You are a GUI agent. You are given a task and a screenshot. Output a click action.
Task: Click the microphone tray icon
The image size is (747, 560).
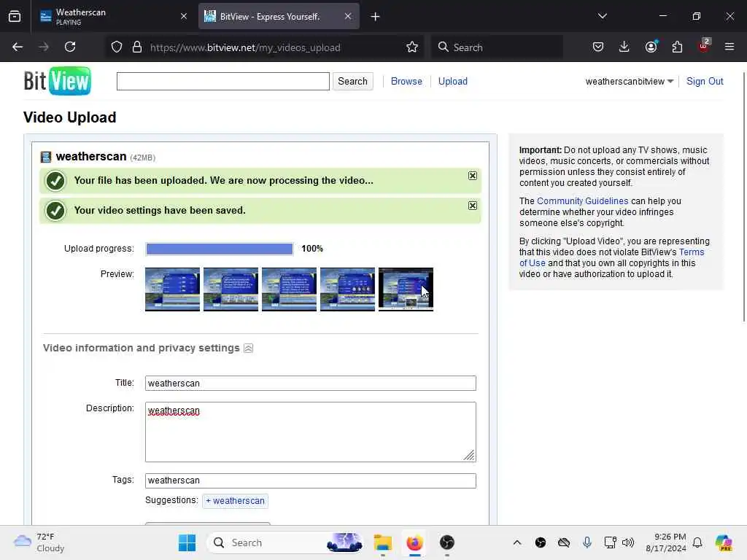[x=587, y=542]
